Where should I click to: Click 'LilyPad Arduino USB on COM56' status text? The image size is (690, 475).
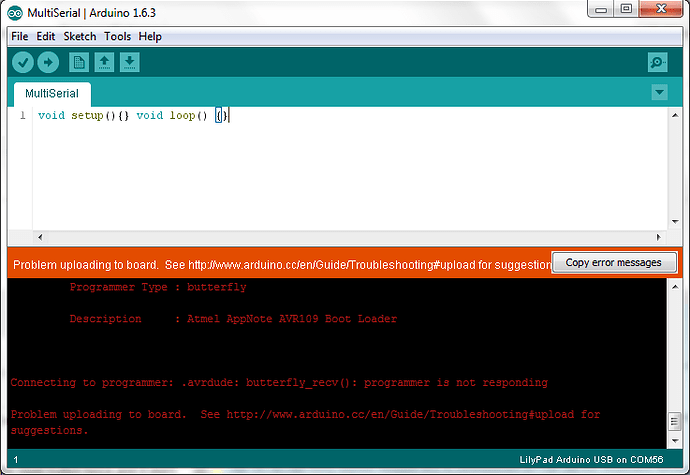[591, 460]
